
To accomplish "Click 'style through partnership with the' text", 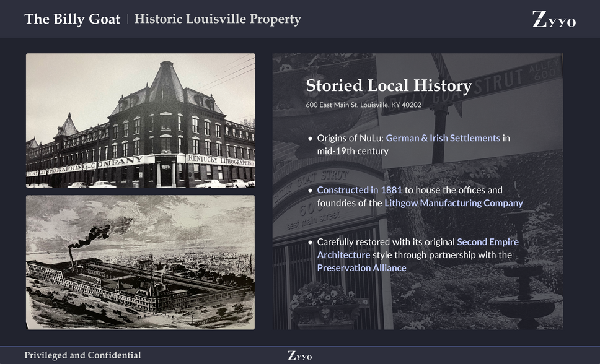I will click(x=443, y=255).
